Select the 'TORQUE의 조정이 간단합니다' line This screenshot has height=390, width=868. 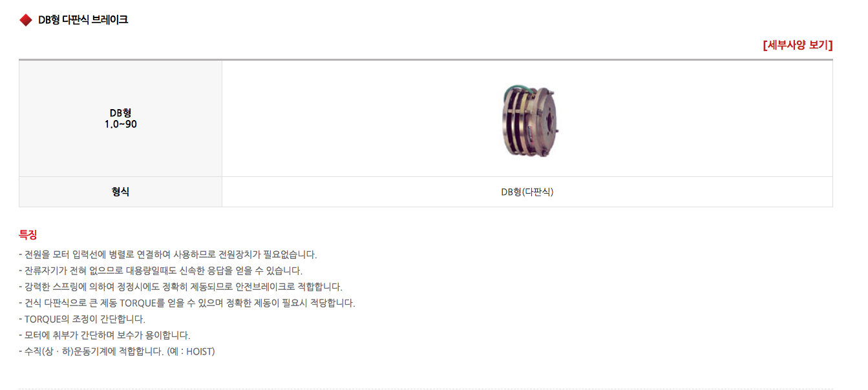(82, 319)
